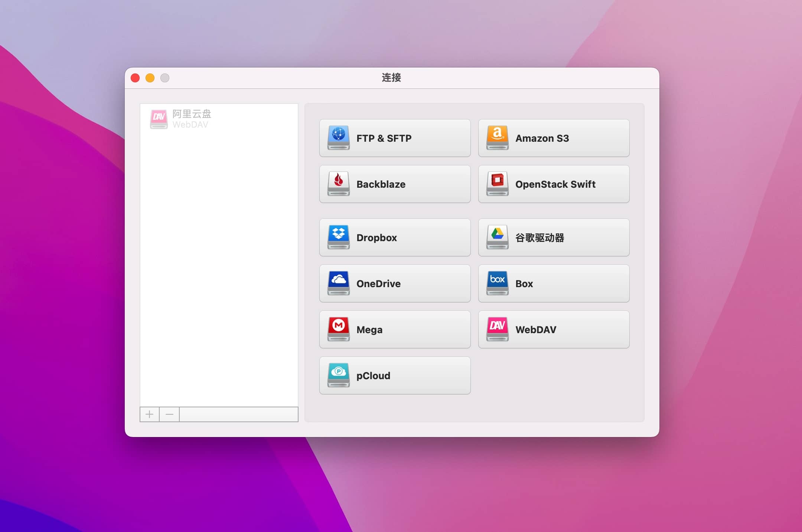The width and height of the screenshot is (802, 532).
Task: Click the OneDrive cloud drive icon
Action: [338, 283]
